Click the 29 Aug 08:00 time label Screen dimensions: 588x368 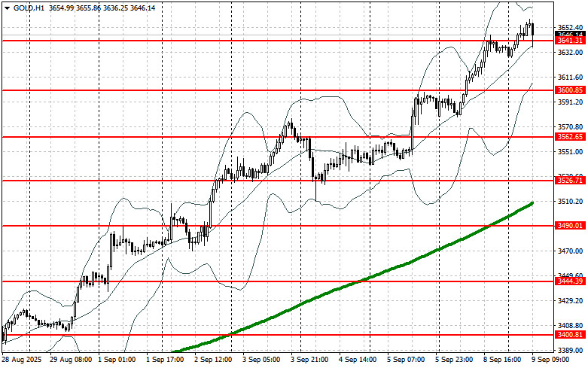pos(71,360)
